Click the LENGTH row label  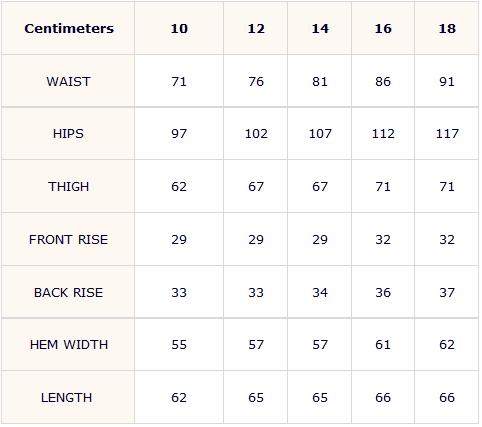pyautogui.click(x=66, y=397)
